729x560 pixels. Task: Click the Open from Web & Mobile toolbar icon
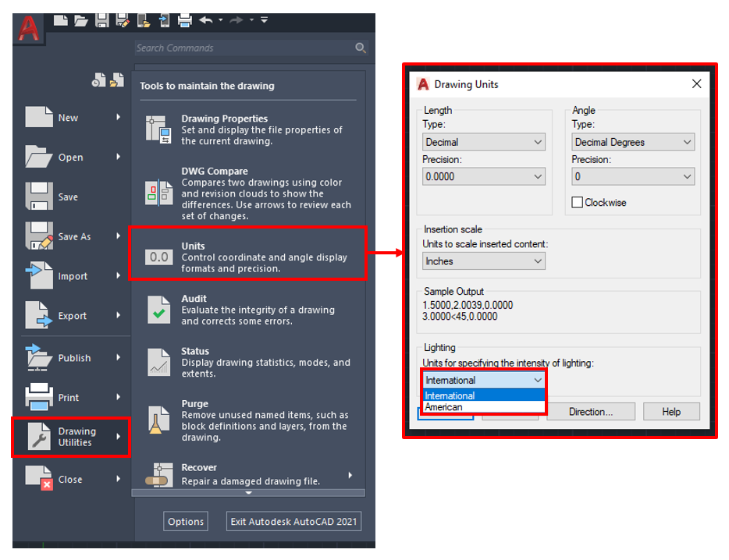[x=144, y=20]
